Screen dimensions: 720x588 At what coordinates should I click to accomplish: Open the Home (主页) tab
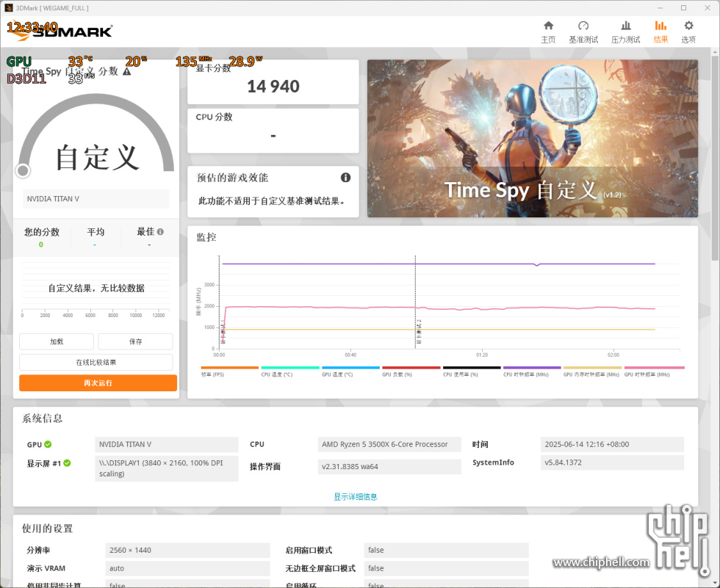(x=548, y=32)
